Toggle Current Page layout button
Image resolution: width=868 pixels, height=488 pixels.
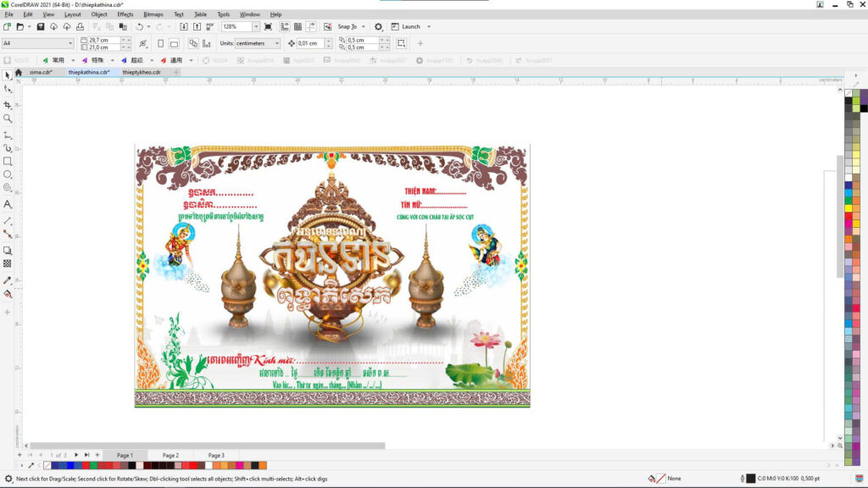207,43
